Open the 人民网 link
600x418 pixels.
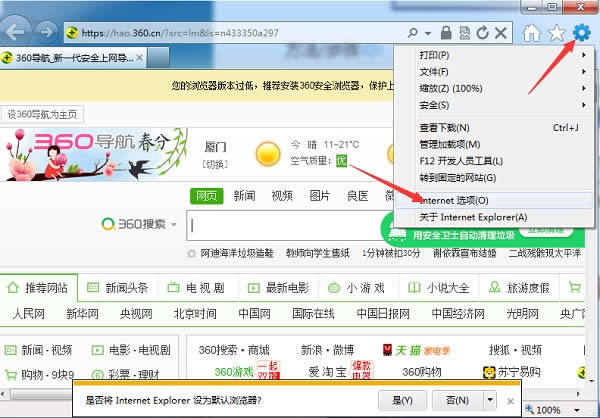click(29, 314)
